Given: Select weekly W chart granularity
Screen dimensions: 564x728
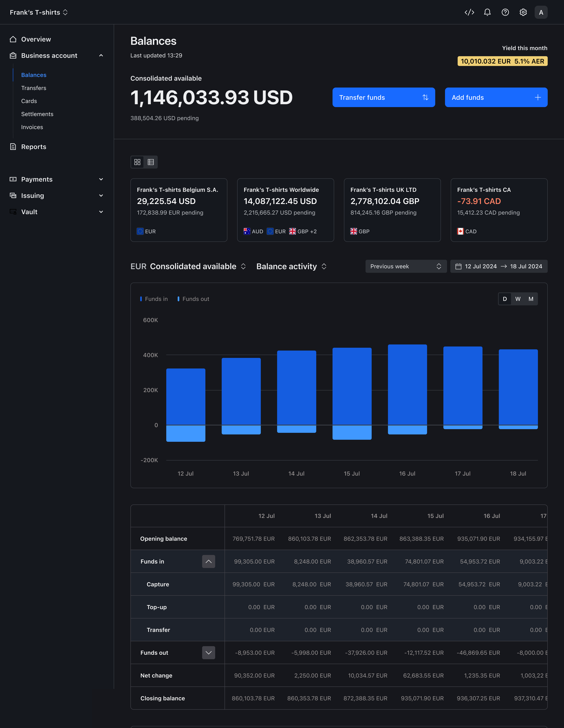Looking at the screenshot, I should [x=518, y=299].
